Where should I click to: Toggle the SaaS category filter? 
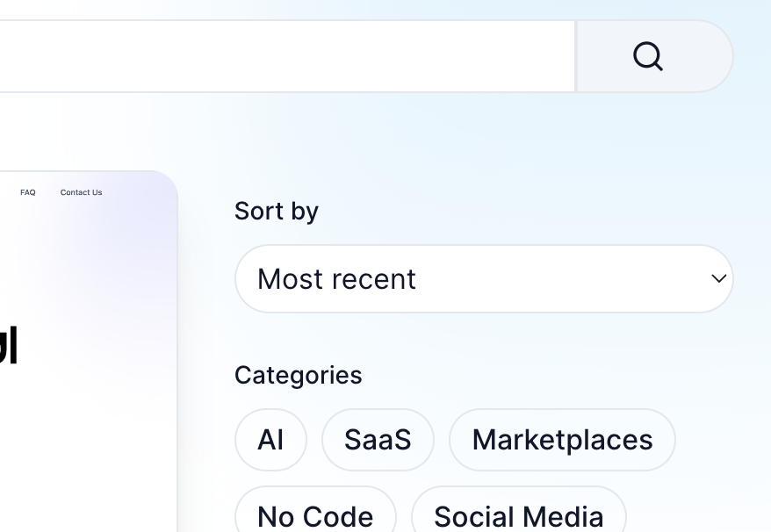tap(378, 440)
